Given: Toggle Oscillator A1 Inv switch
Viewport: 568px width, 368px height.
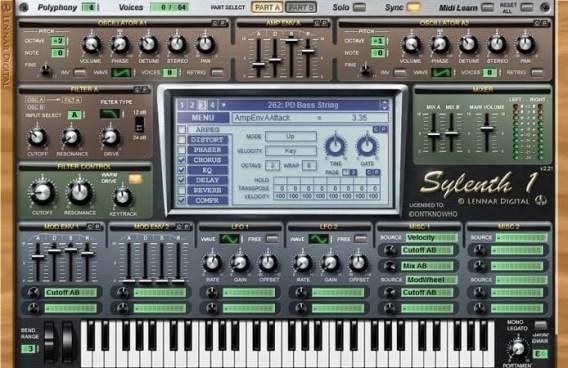Looking at the screenshot, I should coord(80,73).
